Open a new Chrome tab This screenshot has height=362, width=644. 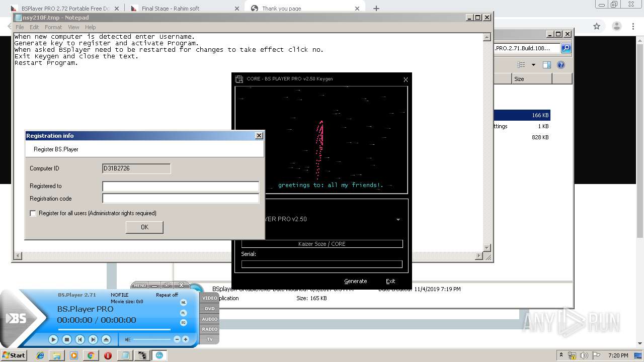click(376, 8)
